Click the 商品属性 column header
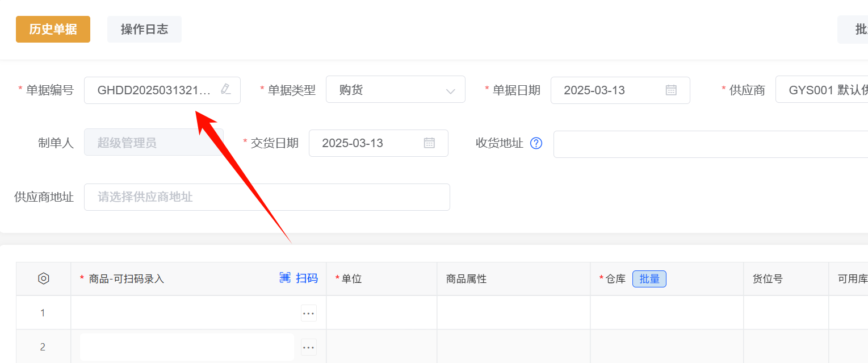Viewport: 868px width, 363px height. [467, 278]
